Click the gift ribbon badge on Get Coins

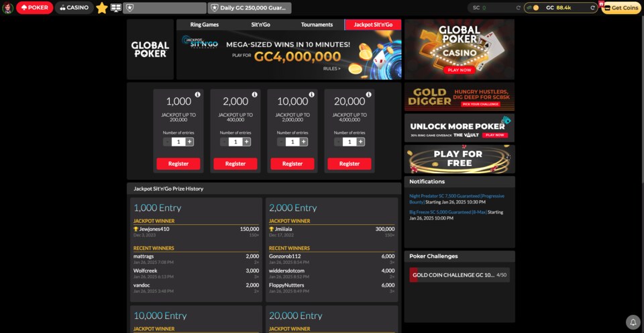(x=601, y=4)
